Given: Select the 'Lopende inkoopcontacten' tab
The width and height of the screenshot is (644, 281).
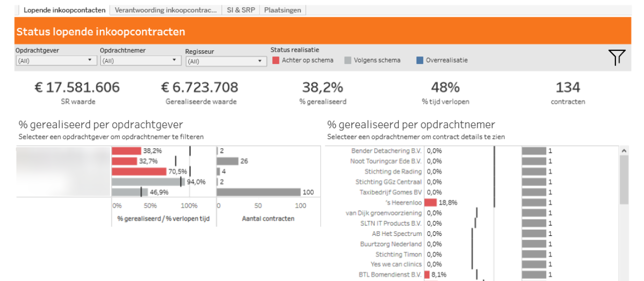Looking at the screenshot, I should pos(65,10).
